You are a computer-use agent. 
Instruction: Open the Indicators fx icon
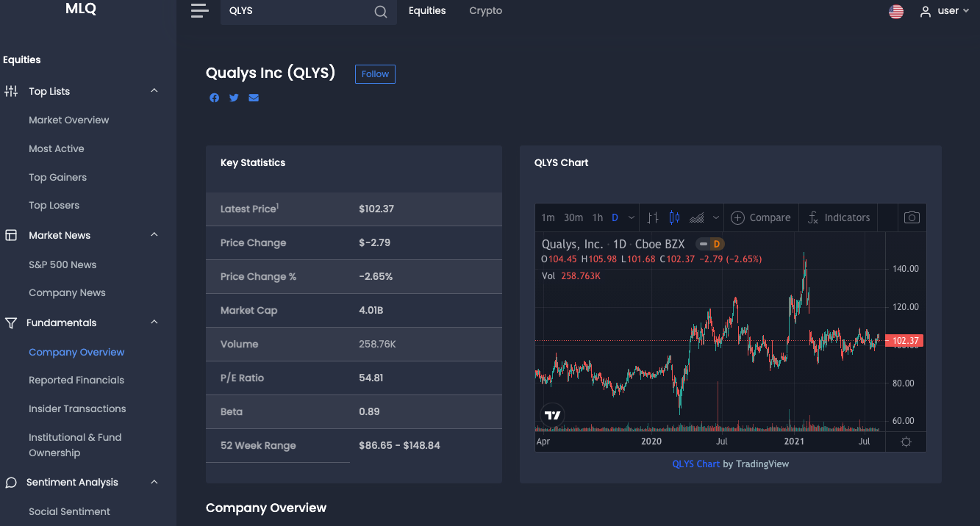point(813,217)
